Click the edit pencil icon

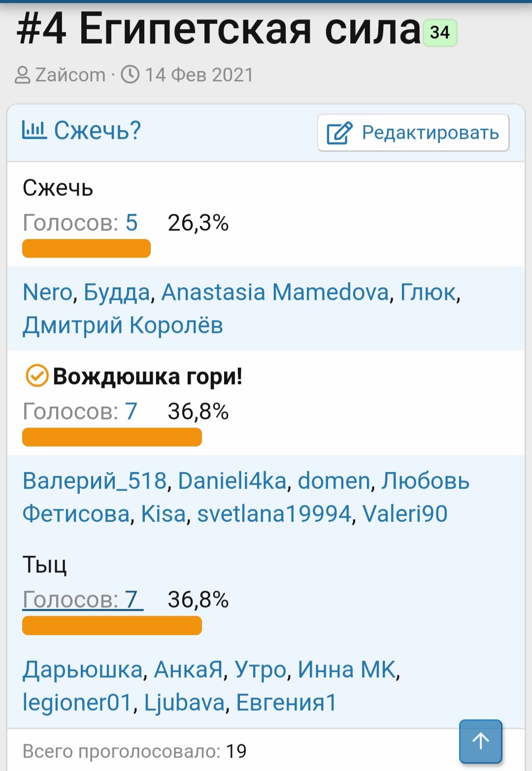[340, 133]
